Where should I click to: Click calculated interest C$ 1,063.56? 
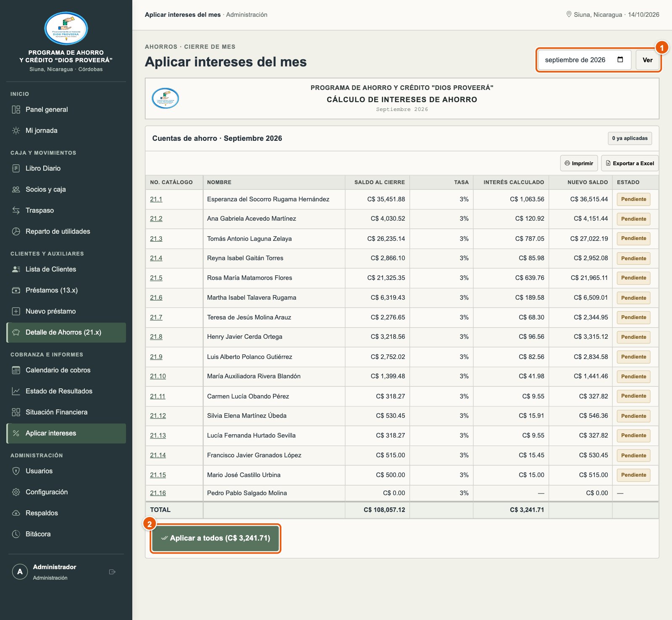pyautogui.click(x=527, y=199)
